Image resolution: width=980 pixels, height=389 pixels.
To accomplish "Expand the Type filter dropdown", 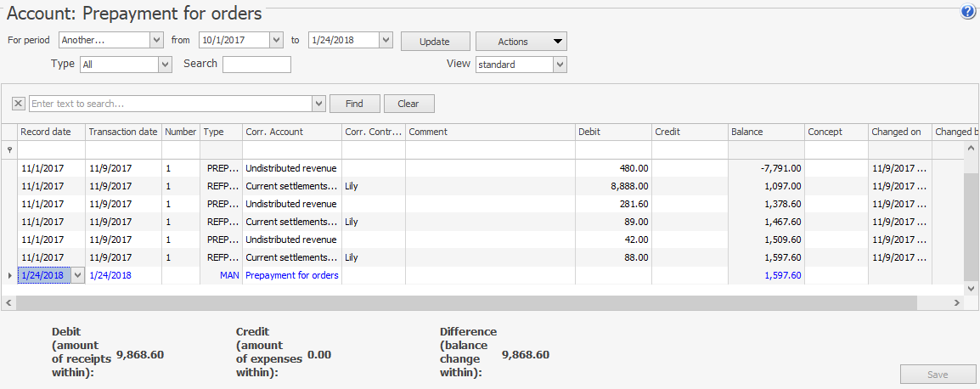I will 165,65.
